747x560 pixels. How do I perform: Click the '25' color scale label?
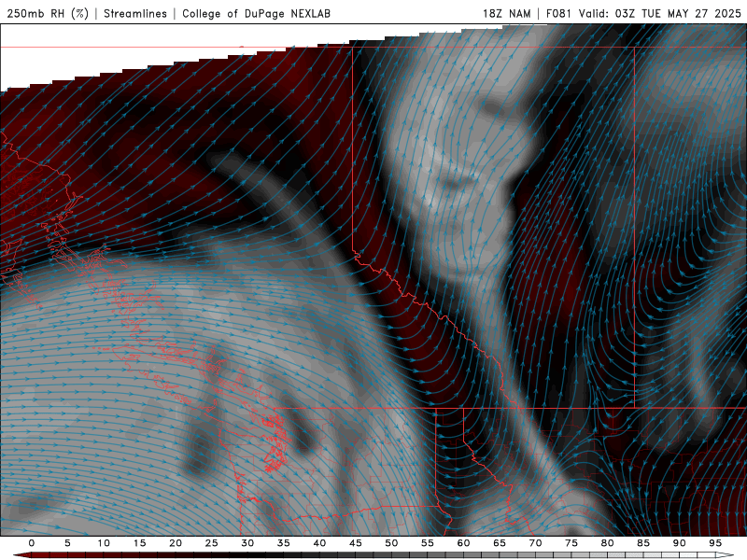point(212,543)
